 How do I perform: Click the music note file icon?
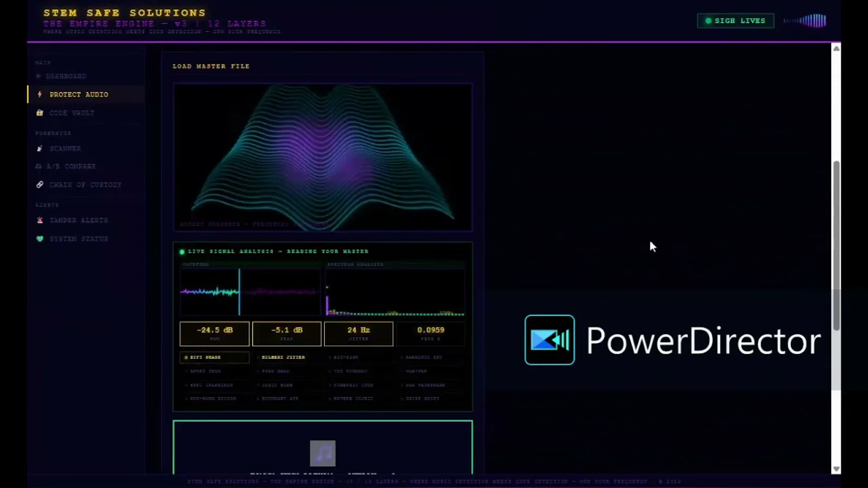coord(323,453)
